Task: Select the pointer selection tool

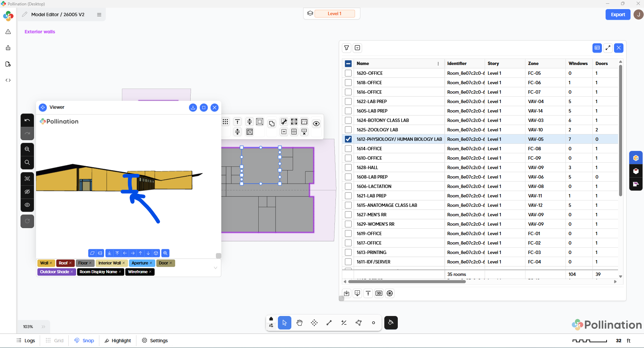Action: 285,323
